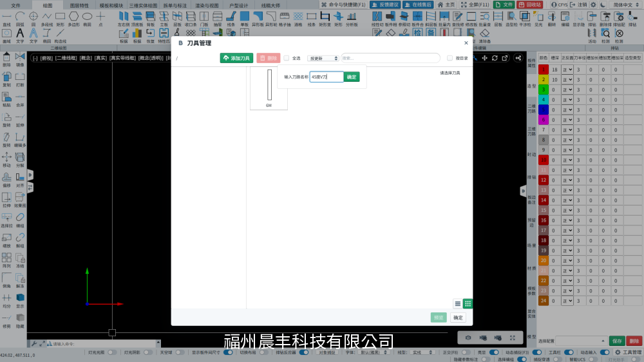Image resolution: width=644 pixels, height=362 pixels.
Task: Switch tool dialog to grid view
Action: click(x=468, y=303)
